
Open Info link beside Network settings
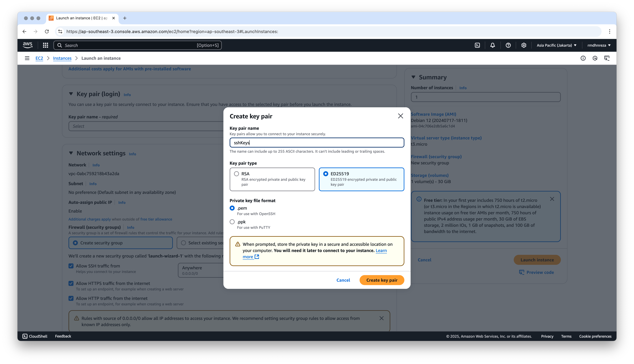pyautogui.click(x=132, y=154)
